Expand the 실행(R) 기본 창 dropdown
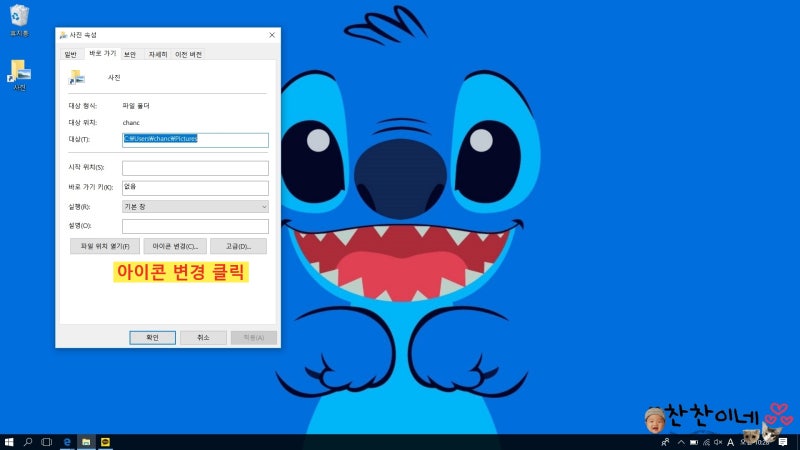The width and height of the screenshot is (800, 450). (x=195, y=207)
